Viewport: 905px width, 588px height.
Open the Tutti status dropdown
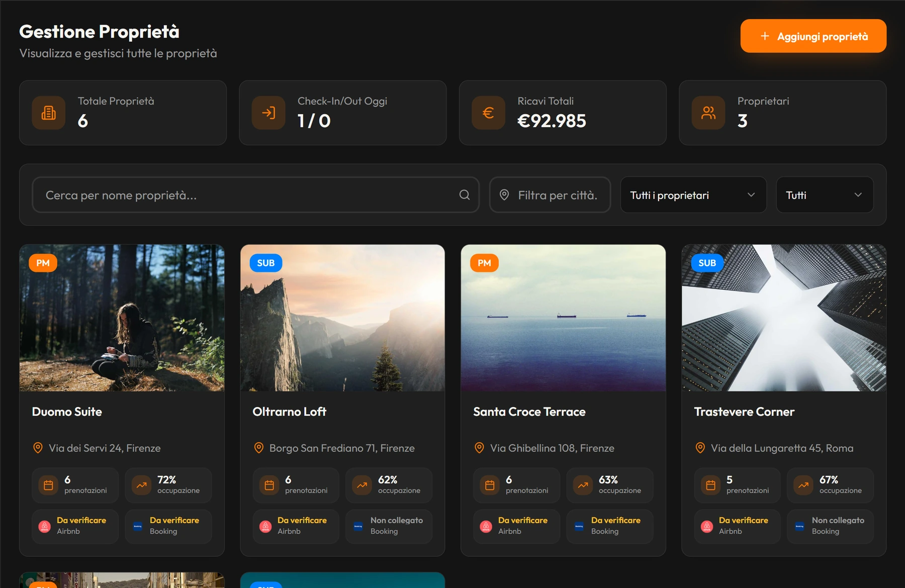tap(825, 195)
